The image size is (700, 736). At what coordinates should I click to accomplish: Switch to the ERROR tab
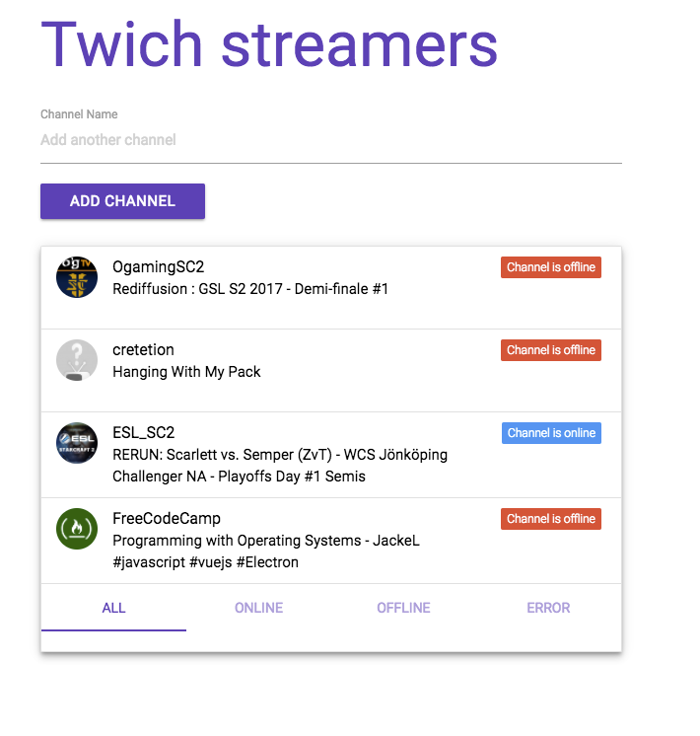click(x=548, y=608)
